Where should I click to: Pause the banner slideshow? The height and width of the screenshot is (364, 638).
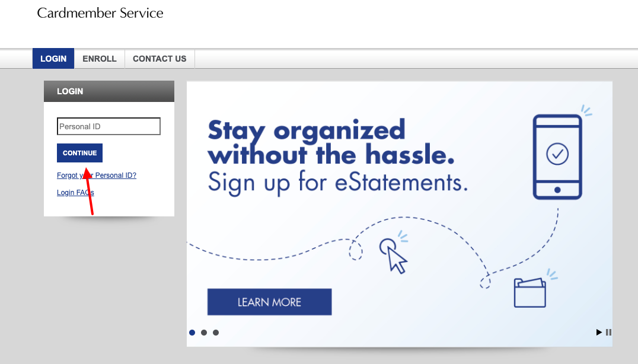(x=608, y=333)
